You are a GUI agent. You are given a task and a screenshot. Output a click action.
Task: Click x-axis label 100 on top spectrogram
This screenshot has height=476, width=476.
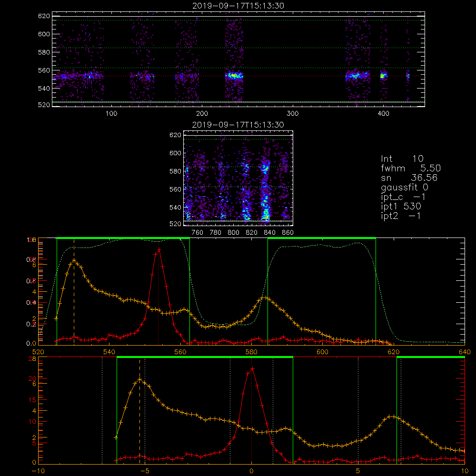[111, 114]
